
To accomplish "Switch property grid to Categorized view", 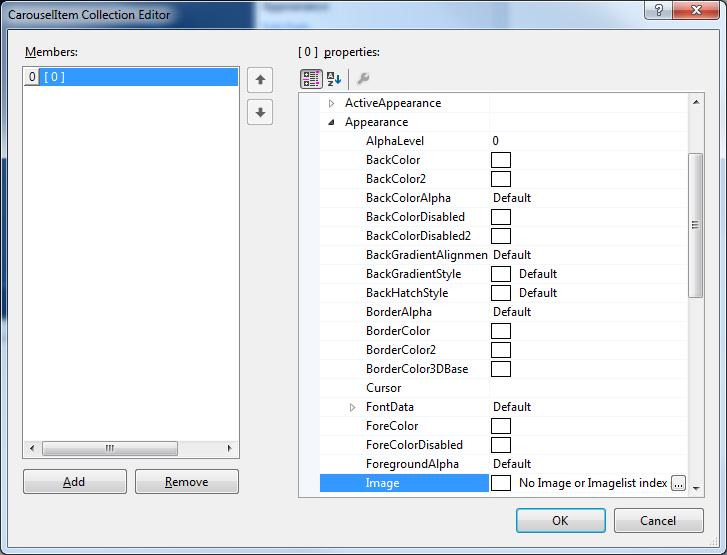I will click(x=311, y=79).
